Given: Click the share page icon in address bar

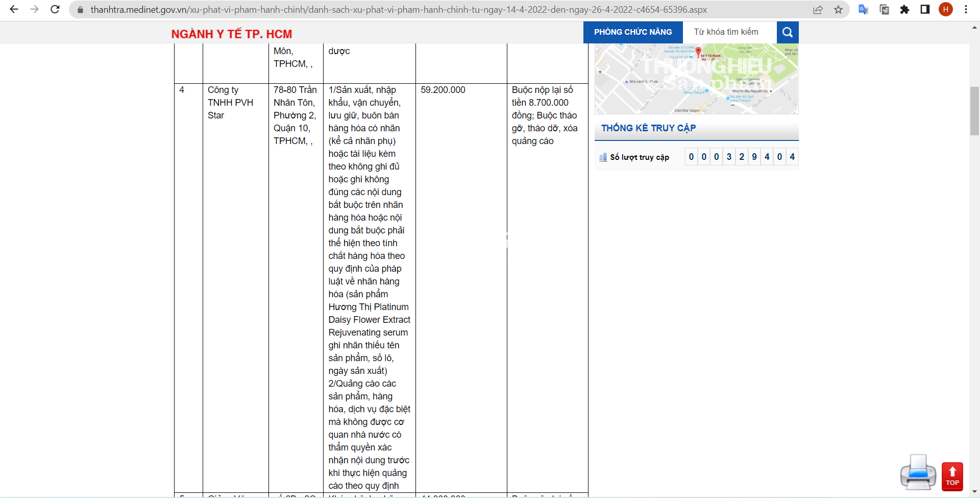Looking at the screenshot, I should point(818,10).
